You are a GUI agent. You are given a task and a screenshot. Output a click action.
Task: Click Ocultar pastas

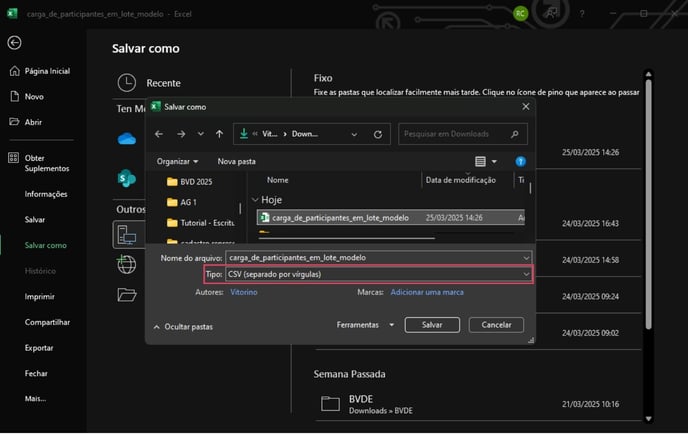pyautogui.click(x=183, y=327)
